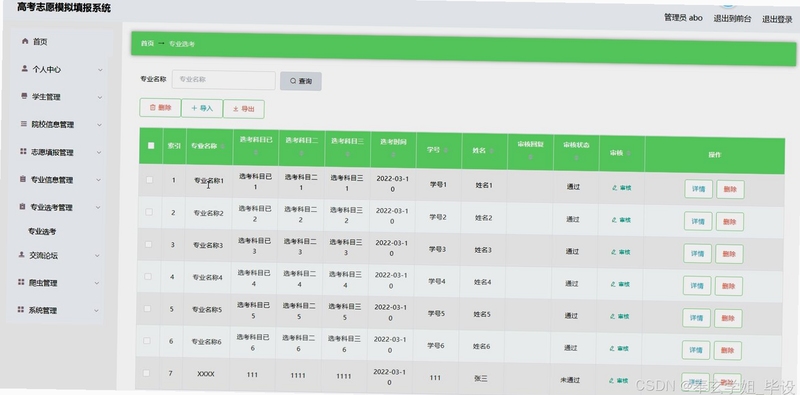Check the checkbox for row 专业名称5
The width and height of the screenshot is (800, 395).
point(147,308)
